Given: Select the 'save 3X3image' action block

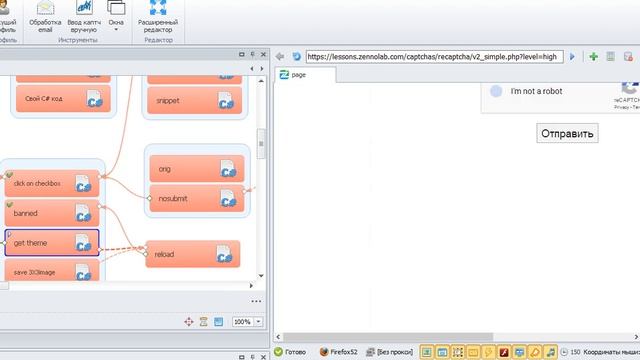Looking at the screenshot, I should click(52, 270).
